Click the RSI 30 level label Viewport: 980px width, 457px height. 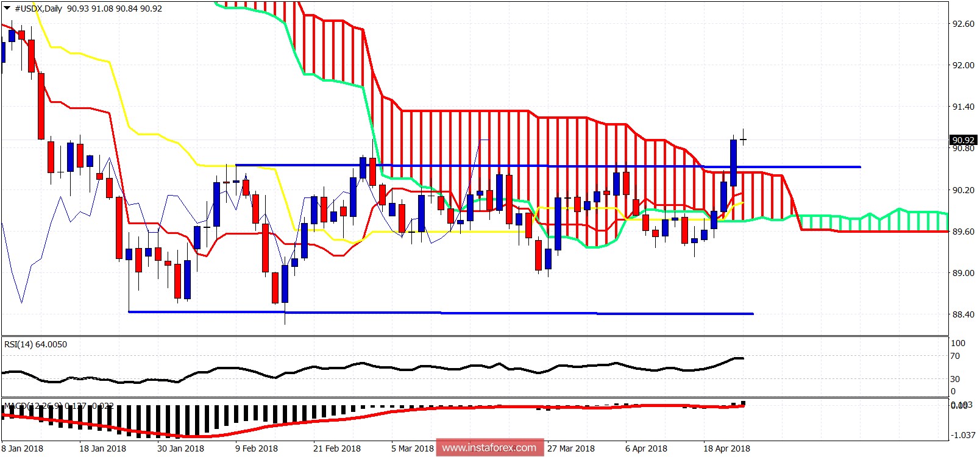(955, 379)
